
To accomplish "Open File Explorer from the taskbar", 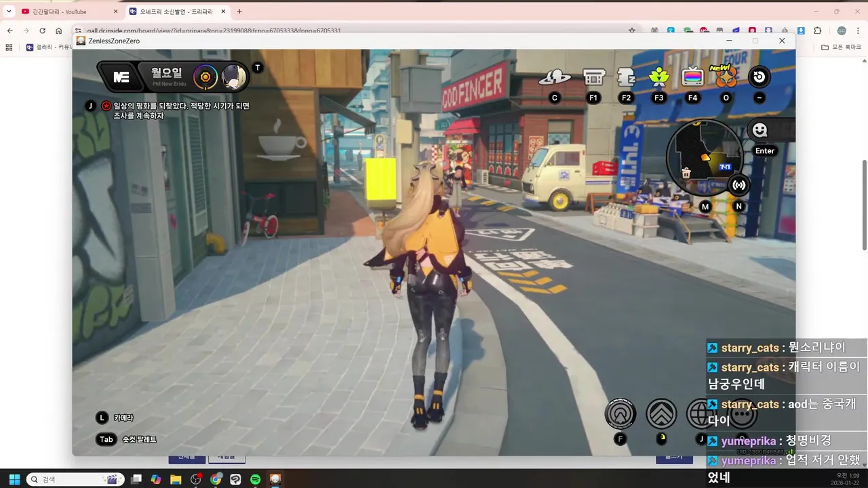I will pyautogui.click(x=176, y=479).
